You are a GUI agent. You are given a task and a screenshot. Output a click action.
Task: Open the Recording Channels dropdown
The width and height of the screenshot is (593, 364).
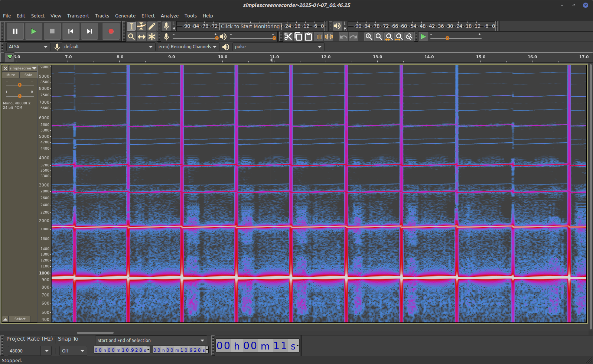(x=187, y=47)
